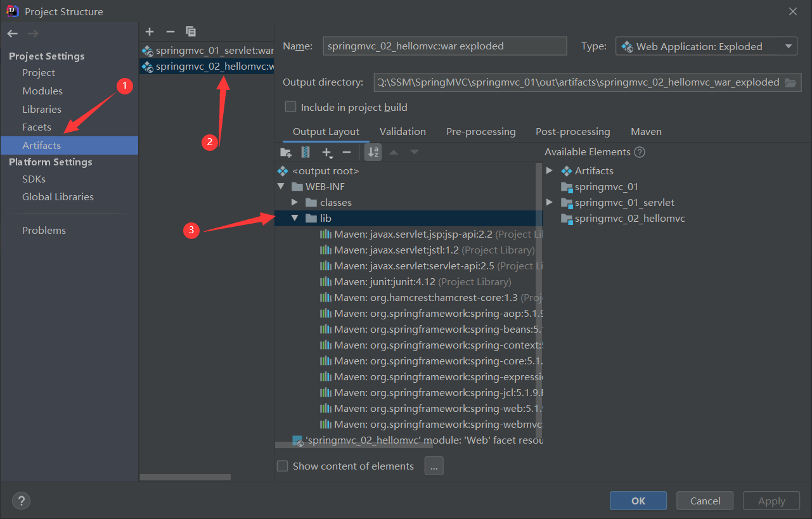Click the browse folder icon for Output directory
The width and height of the screenshot is (812, 519).
tap(790, 82)
